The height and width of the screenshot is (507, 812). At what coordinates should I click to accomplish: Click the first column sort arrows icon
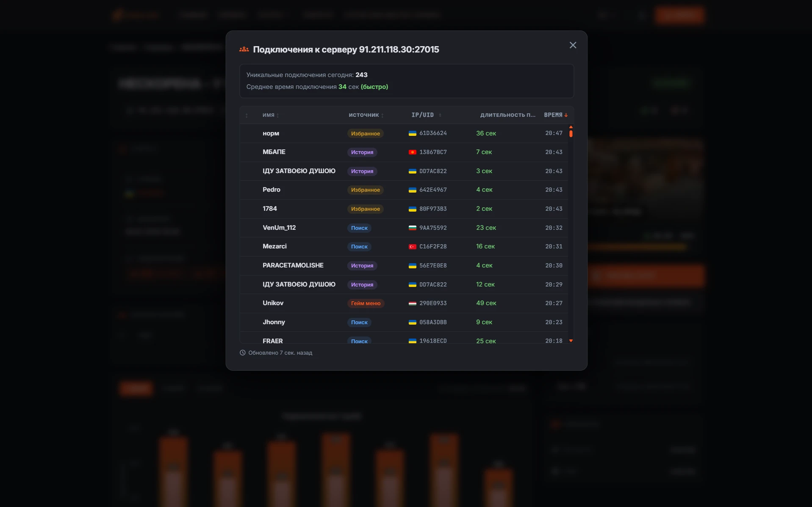pyautogui.click(x=247, y=116)
